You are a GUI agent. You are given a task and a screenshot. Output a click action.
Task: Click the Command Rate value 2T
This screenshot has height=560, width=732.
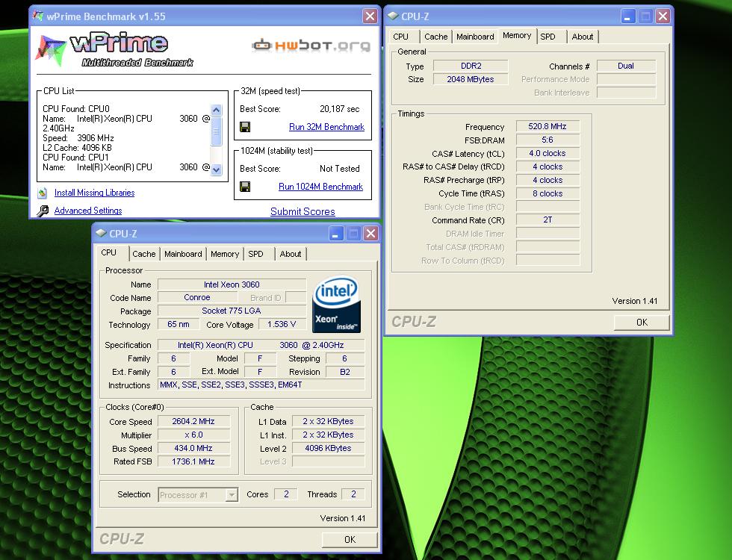tap(548, 220)
